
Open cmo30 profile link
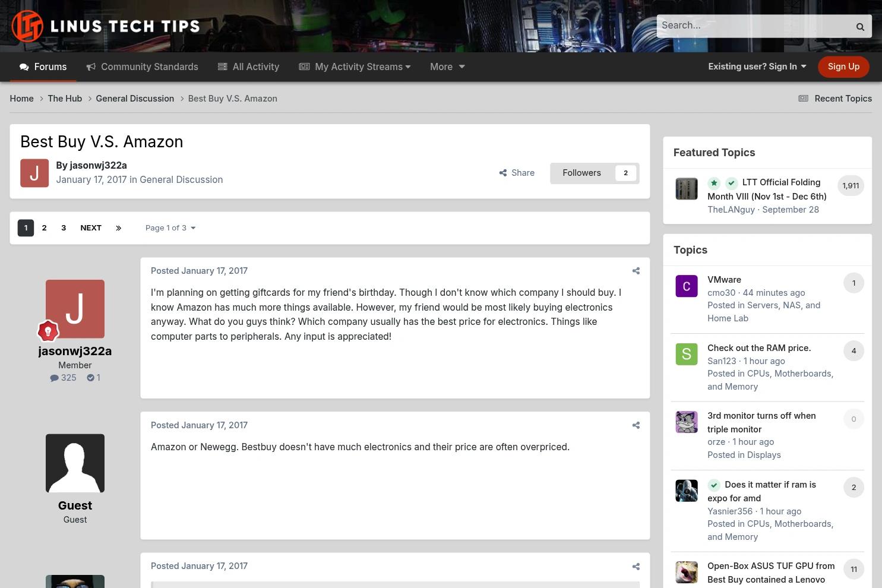721,293
